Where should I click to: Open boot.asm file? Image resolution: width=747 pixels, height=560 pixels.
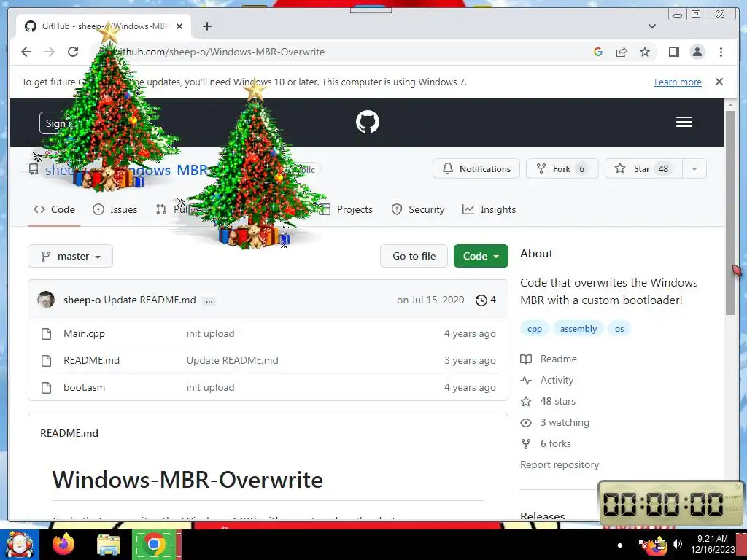coord(85,388)
